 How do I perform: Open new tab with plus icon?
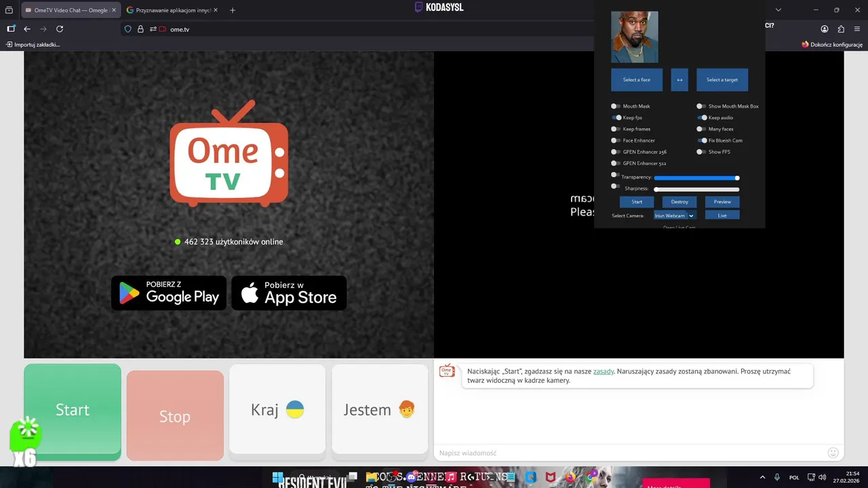[x=233, y=10]
